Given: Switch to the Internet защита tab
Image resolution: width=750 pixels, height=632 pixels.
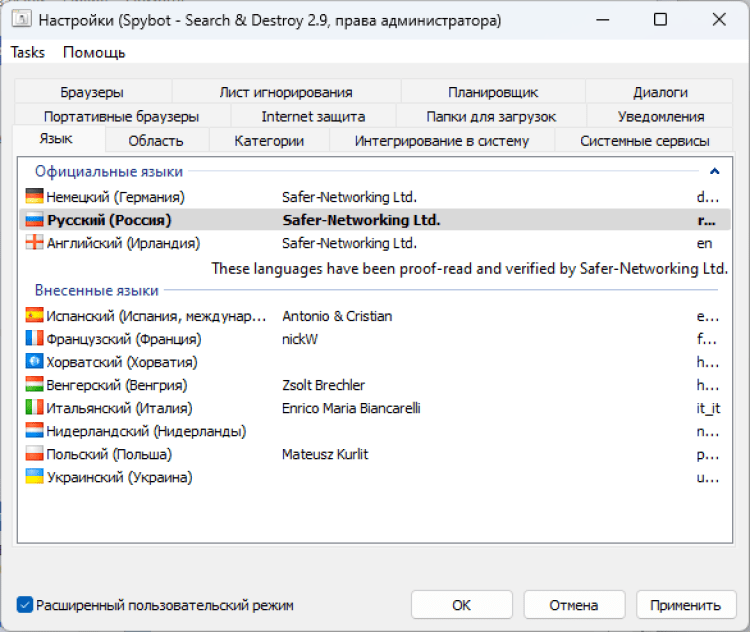Looking at the screenshot, I should pos(313,116).
